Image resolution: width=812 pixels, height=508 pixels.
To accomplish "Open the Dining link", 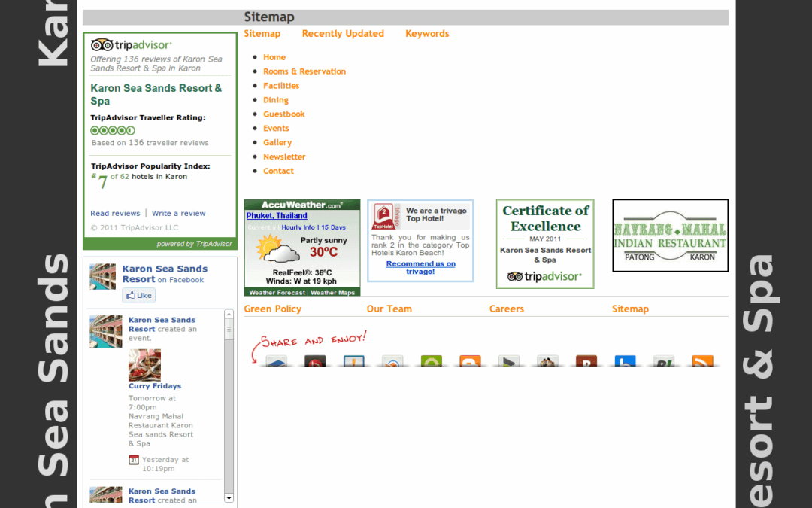I will [x=276, y=100].
